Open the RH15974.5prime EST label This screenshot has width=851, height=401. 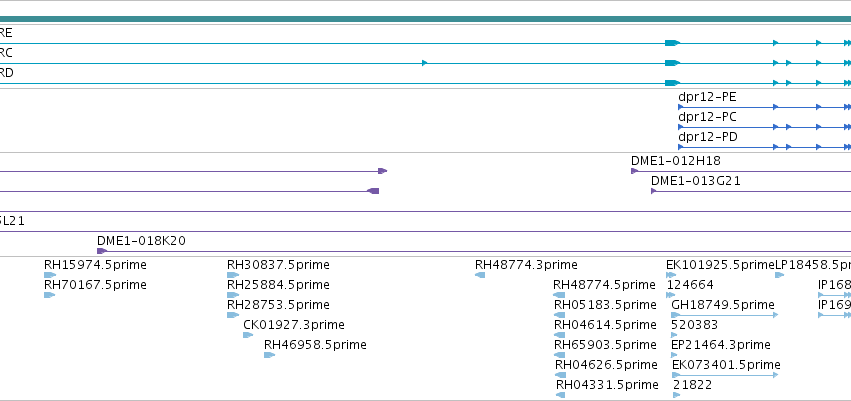[96, 265]
